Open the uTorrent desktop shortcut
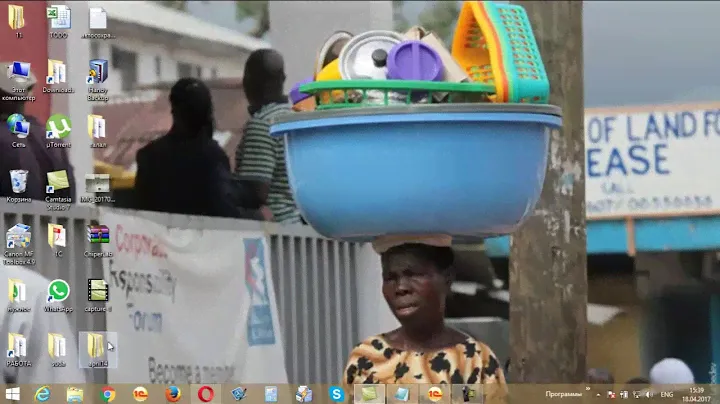 pyautogui.click(x=58, y=127)
